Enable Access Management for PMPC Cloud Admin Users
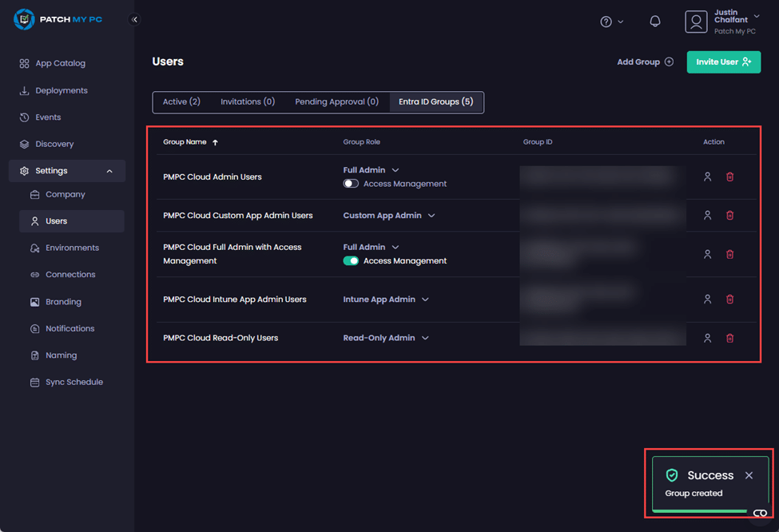 tap(351, 184)
